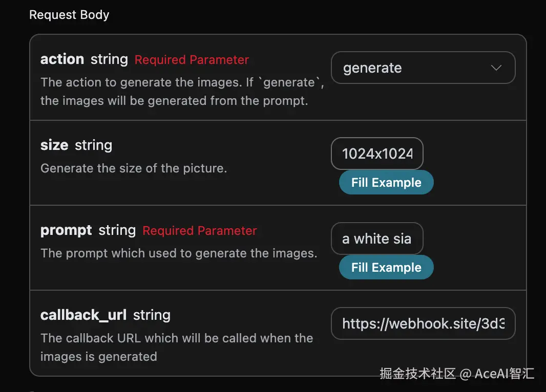The image size is (546, 392).
Task: Click the string type label beside callback_url
Action: 152,315
